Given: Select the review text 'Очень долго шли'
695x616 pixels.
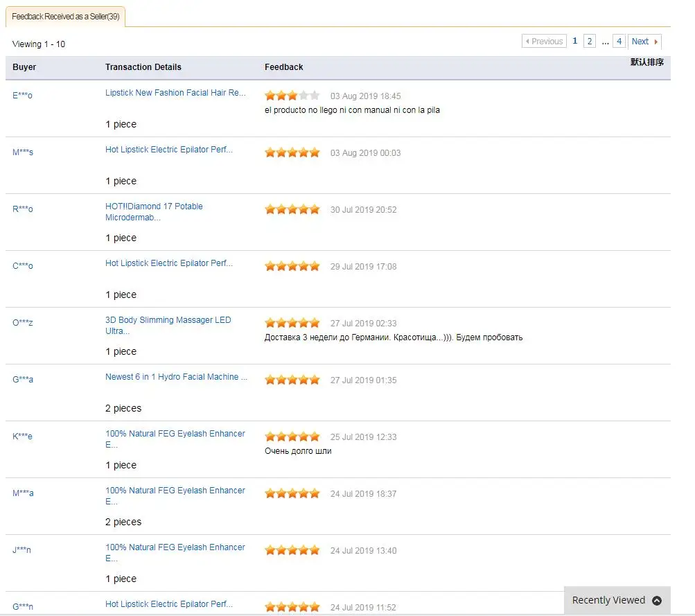Looking at the screenshot, I should (x=298, y=450).
